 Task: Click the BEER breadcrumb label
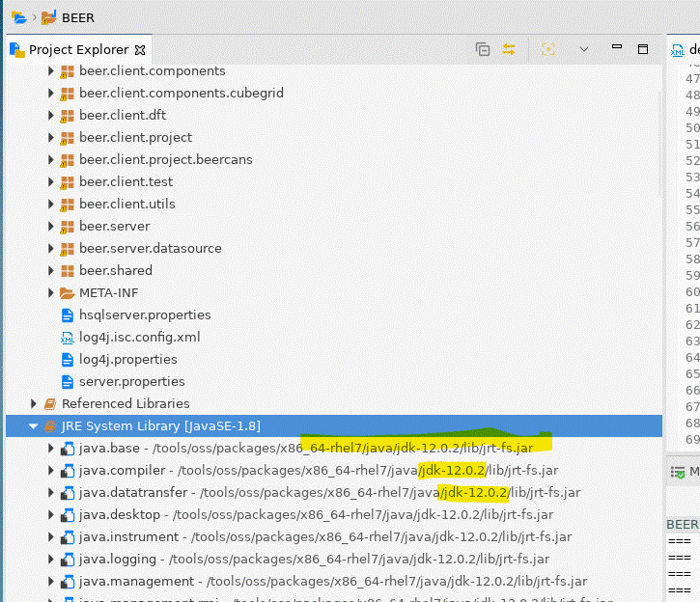pos(78,17)
